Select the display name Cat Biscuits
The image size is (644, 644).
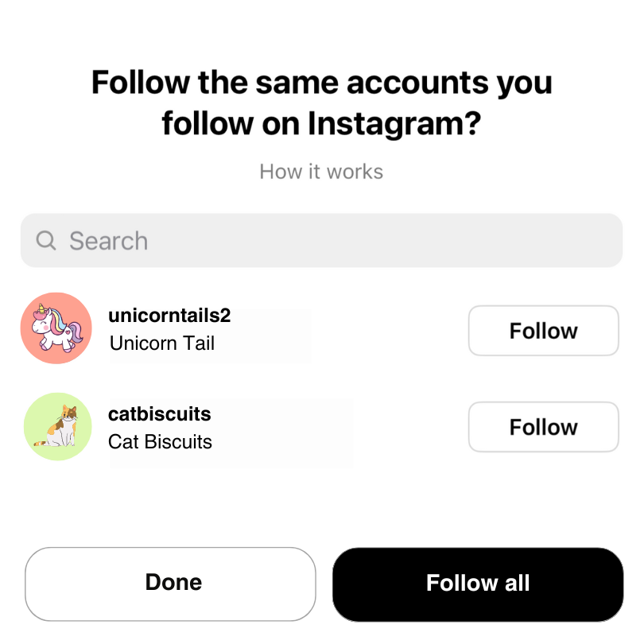coord(160,442)
